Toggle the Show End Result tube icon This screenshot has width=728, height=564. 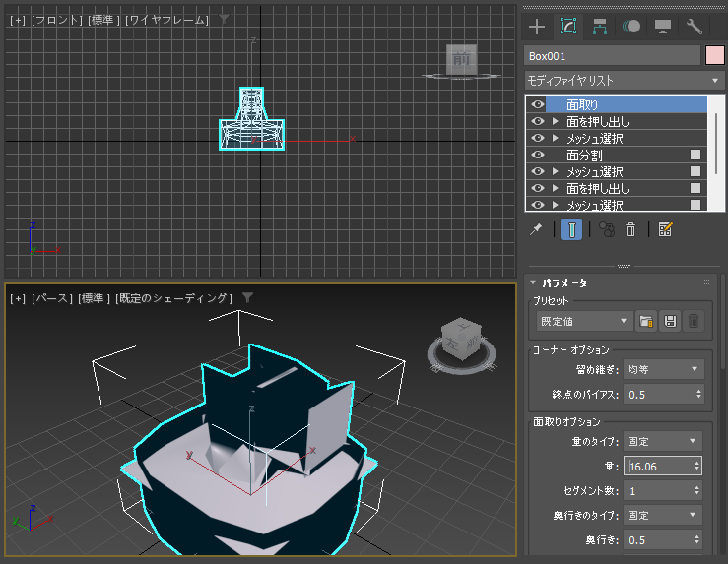click(571, 229)
